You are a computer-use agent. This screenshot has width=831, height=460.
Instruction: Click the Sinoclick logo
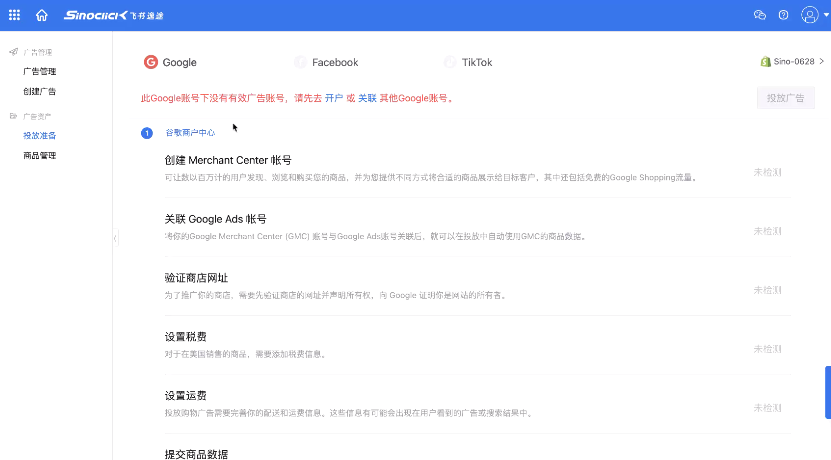point(113,15)
